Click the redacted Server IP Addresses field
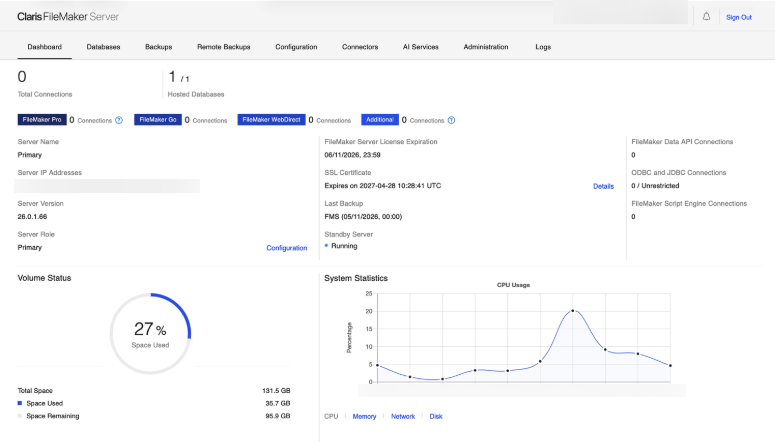Image resolution: width=775 pixels, height=448 pixels. pyautogui.click(x=107, y=186)
